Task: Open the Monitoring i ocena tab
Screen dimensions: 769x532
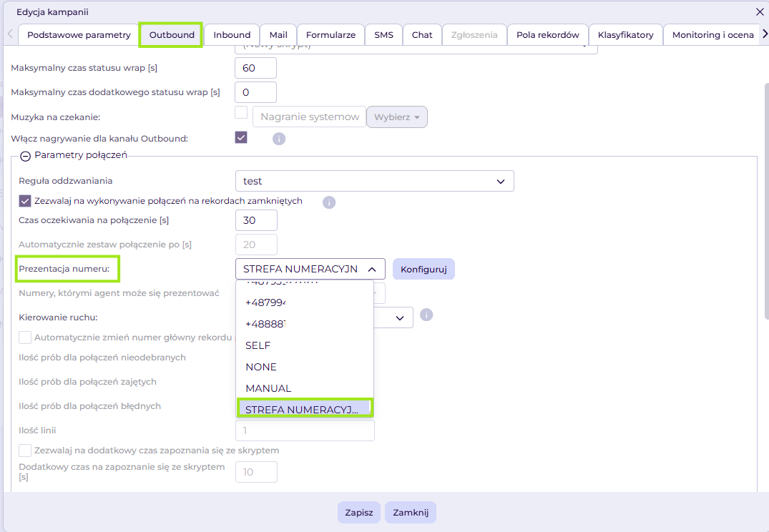Action: (x=712, y=35)
